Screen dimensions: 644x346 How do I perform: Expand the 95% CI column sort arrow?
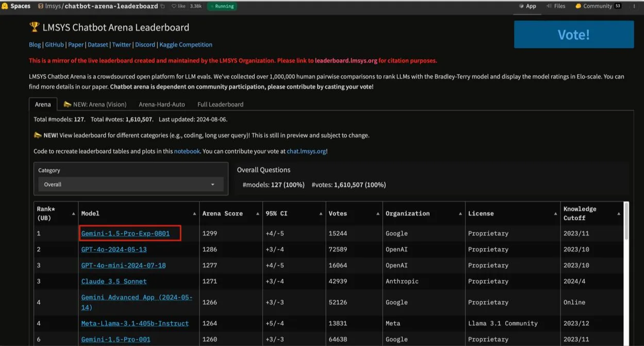coord(321,214)
